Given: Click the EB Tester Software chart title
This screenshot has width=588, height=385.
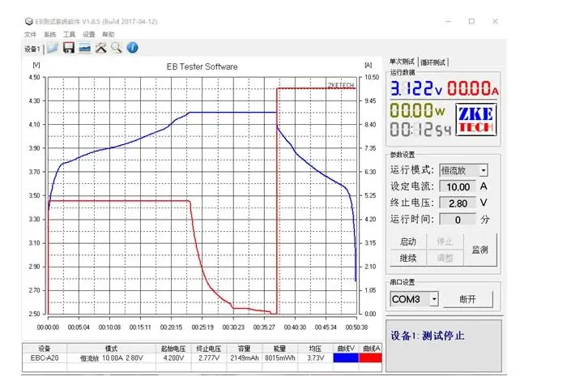Looking at the screenshot, I should [x=202, y=66].
